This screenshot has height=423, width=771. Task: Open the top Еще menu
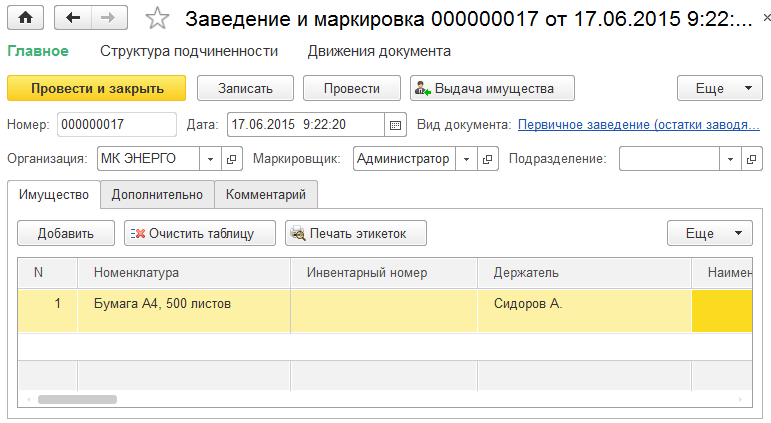[720, 89]
